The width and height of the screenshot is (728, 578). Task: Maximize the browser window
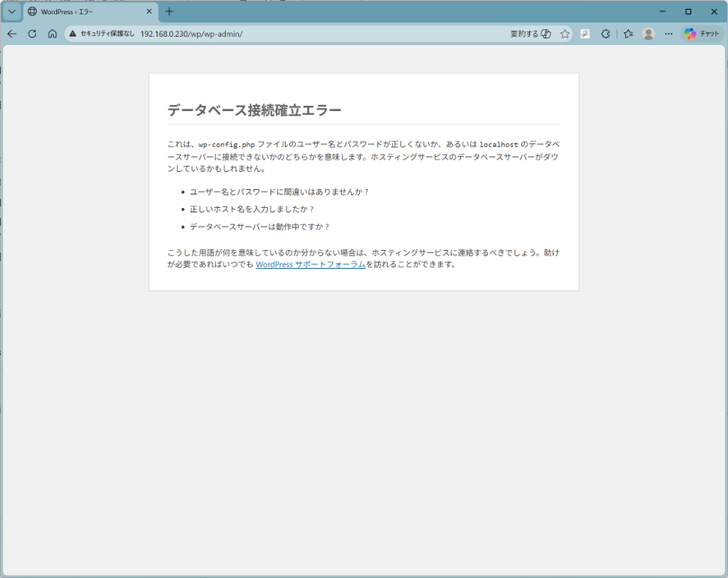tap(689, 12)
